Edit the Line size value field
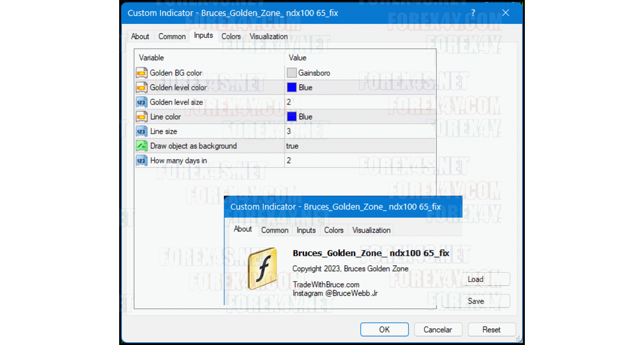Image resolution: width=644 pixels, height=345 pixels. (x=359, y=132)
